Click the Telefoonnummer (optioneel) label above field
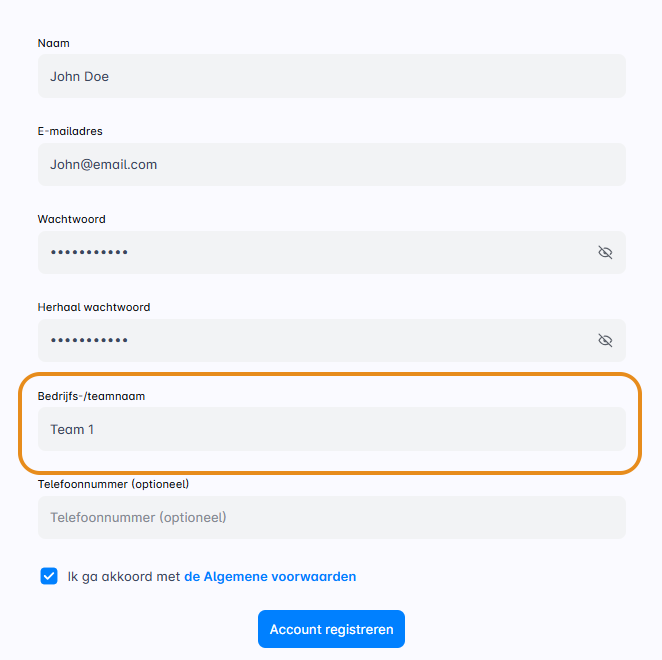This screenshot has height=660, width=662. pos(113,484)
